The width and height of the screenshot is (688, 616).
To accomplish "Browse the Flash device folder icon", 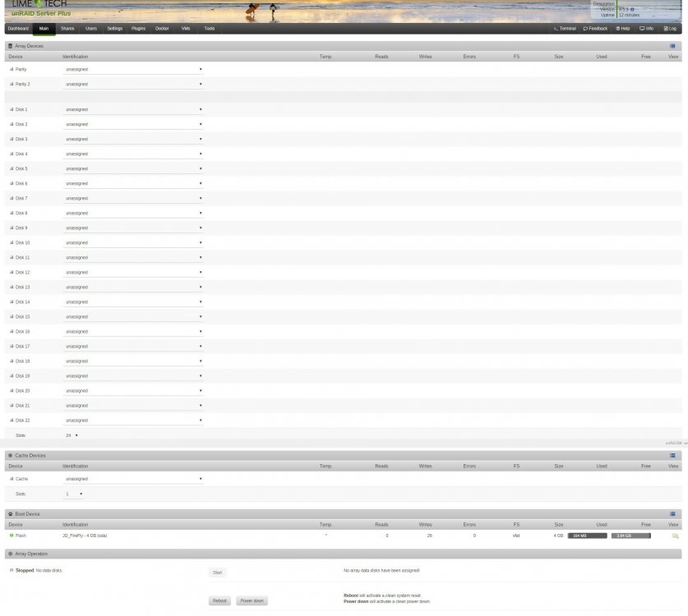I will (x=675, y=536).
